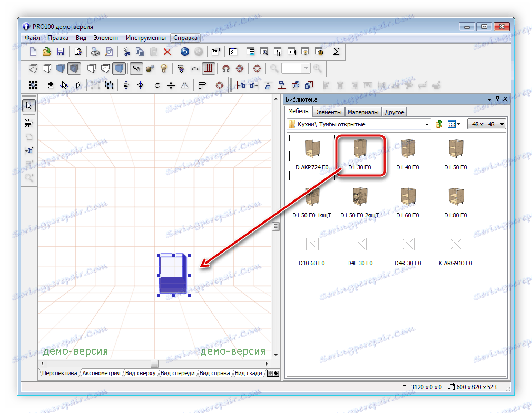Toggle the light bulb lighting effect
This screenshot has width=532, height=413.
pos(164,68)
